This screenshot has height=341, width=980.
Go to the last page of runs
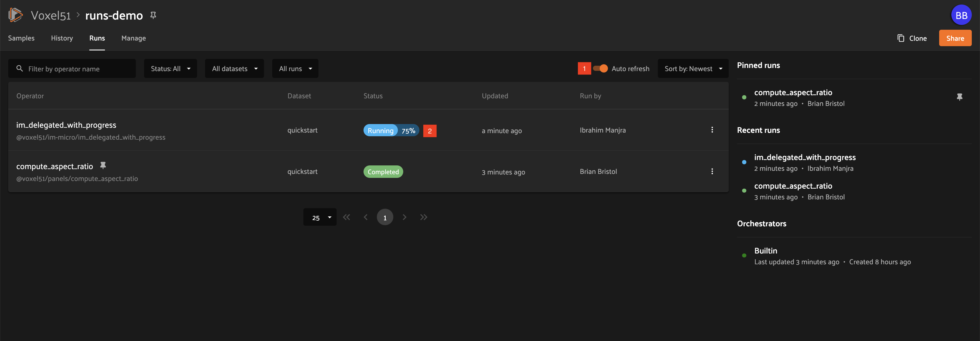pos(423,217)
